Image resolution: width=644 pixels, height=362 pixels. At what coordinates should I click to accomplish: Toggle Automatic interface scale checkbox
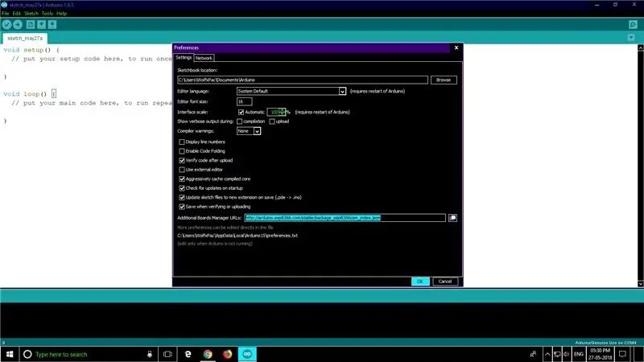point(241,112)
